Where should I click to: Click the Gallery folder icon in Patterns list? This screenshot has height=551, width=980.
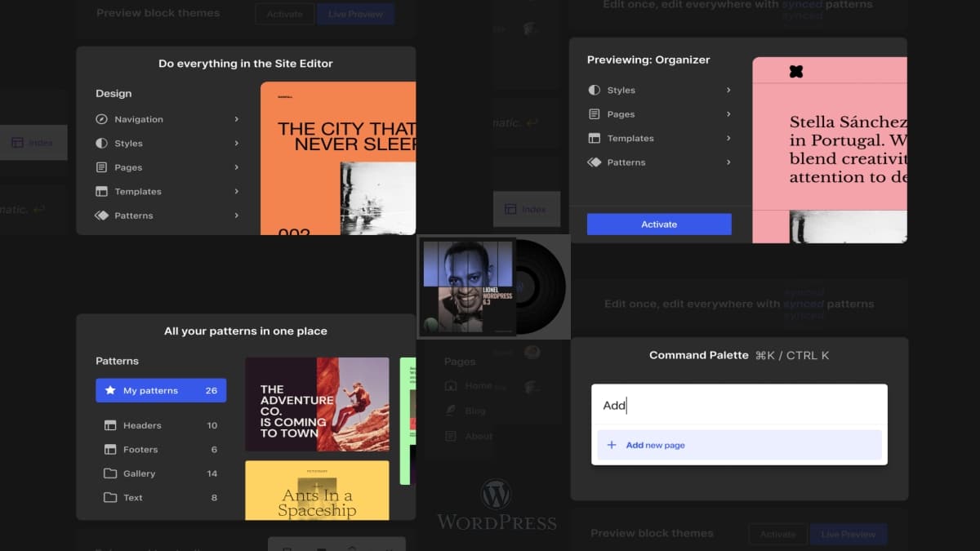tap(110, 473)
